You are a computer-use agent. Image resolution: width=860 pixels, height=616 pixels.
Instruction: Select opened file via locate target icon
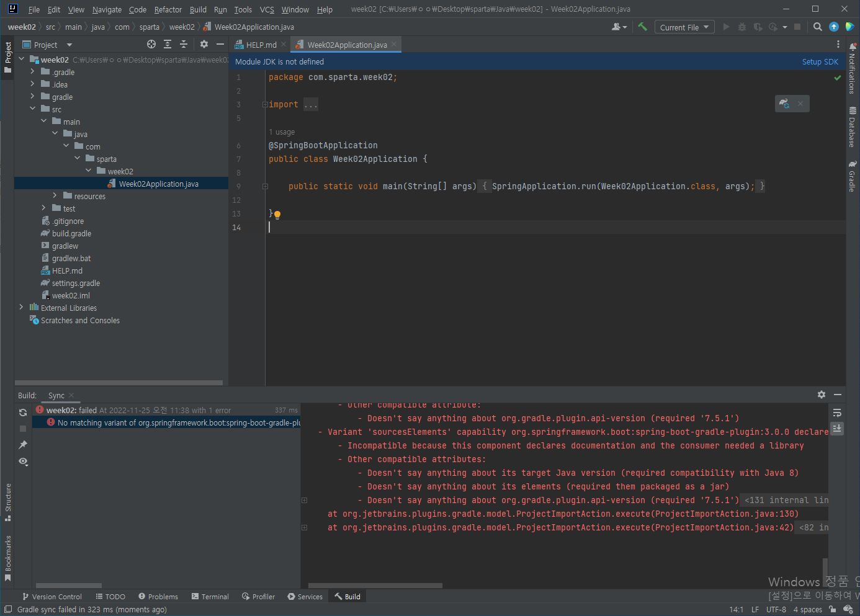(151, 44)
